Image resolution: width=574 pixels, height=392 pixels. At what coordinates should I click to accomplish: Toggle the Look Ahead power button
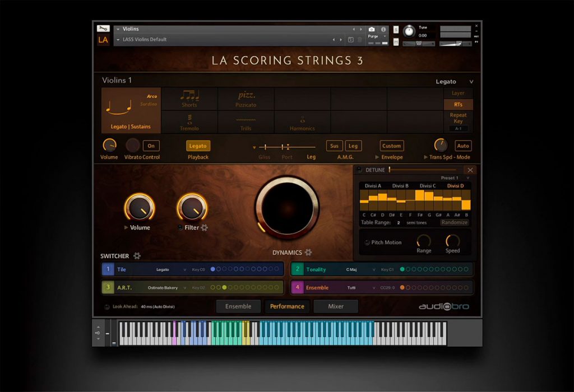pyautogui.click(x=107, y=307)
